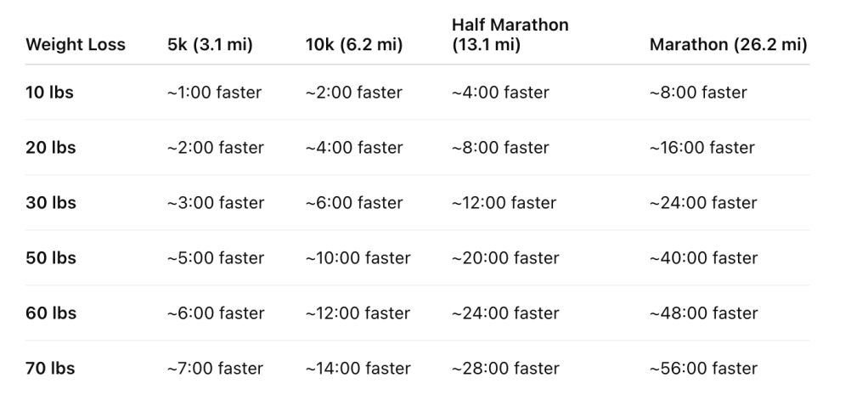The image size is (868, 406).
Task: Click the ~48:00 faster marathon cell
Action: (703, 313)
